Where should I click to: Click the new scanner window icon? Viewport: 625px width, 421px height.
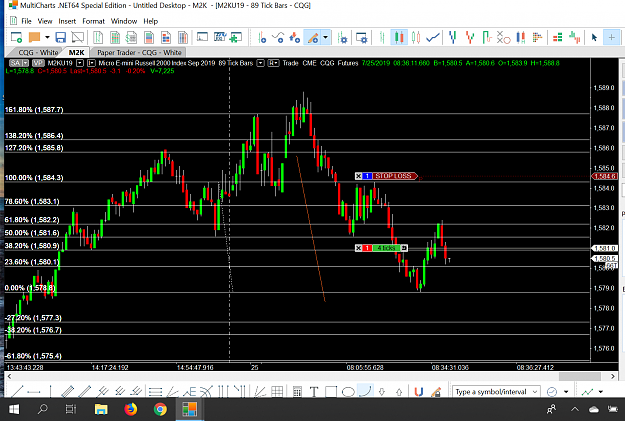tap(115, 37)
